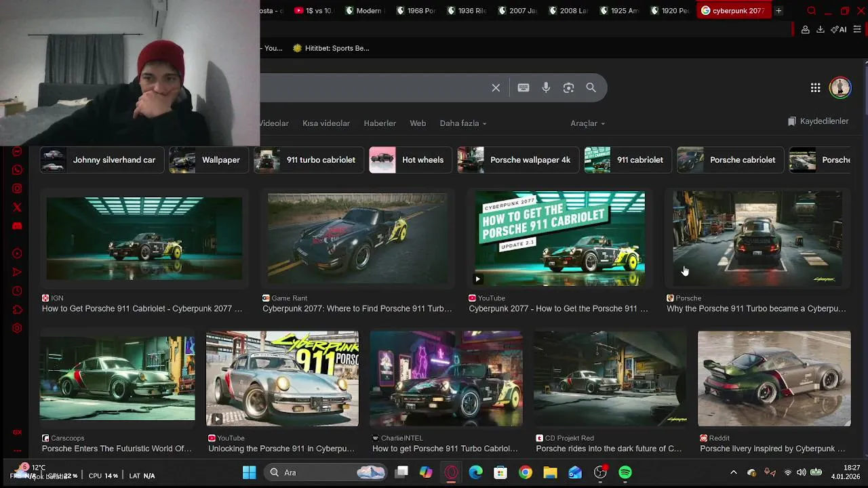Filter by 911 turbo cabriolet chip
Viewport: 868px width, 488px height.
[x=308, y=160]
